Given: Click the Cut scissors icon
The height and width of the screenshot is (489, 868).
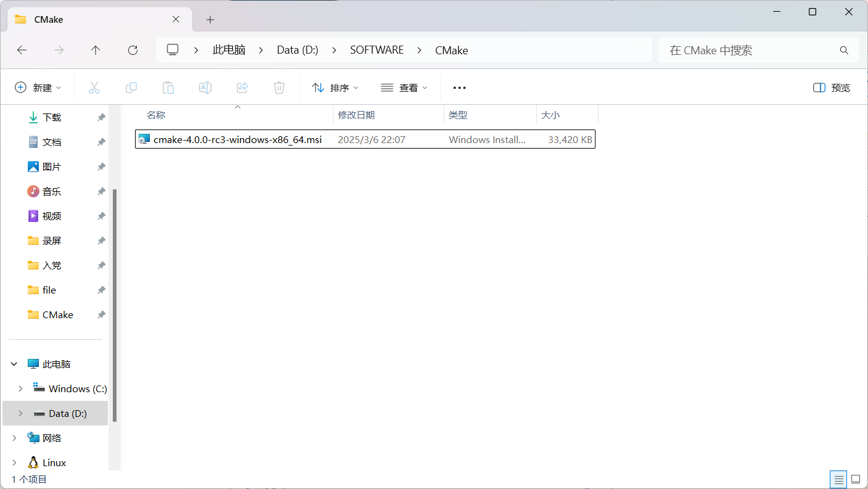Looking at the screenshot, I should (x=94, y=88).
